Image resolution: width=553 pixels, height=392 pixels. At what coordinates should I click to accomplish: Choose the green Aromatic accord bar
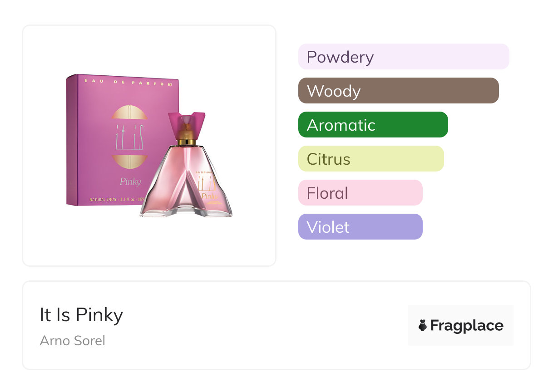[373, 125]
